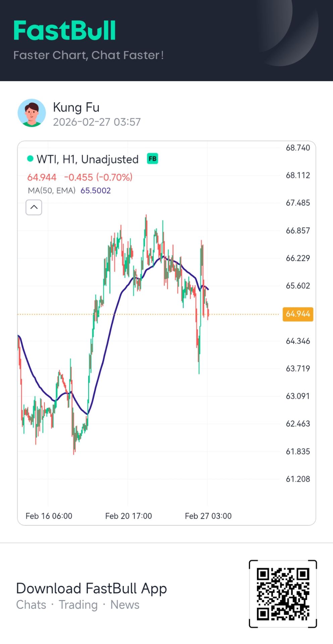This screenshot has width=333, height=644.
Task: Select the MA(50, EMA) indicator label
Action: coord(52,191)
